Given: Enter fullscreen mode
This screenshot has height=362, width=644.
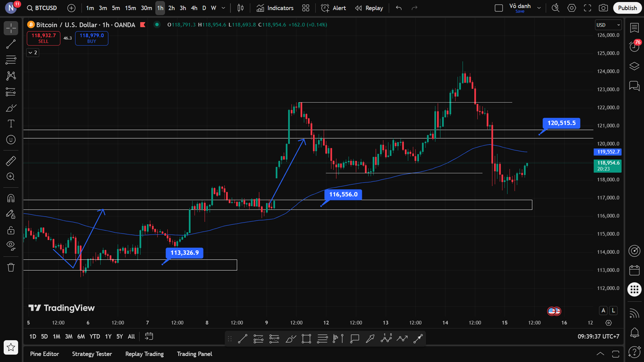Looking at the screenshot, I should pyautogui.click(x=587, y=8).
